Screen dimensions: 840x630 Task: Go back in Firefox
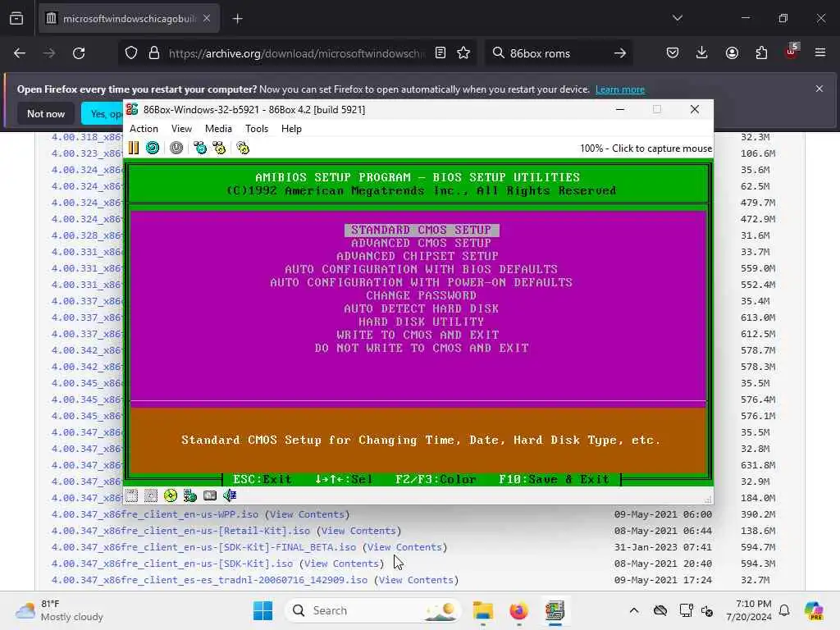click(20, 53)
